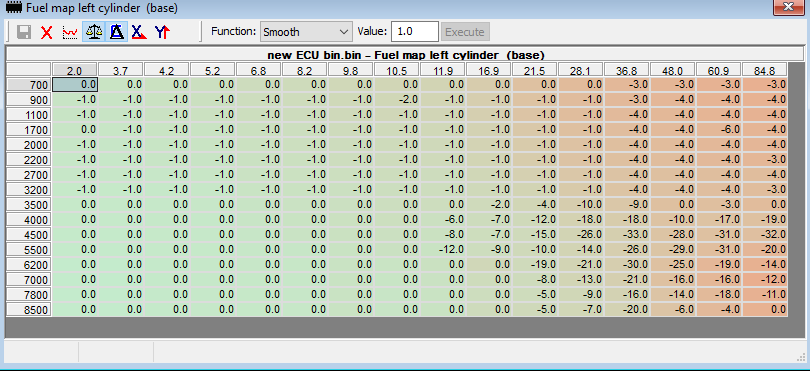Screen dimensions: 810x371
Task: Select row header 2000
Action: click(x=29, y=145)
